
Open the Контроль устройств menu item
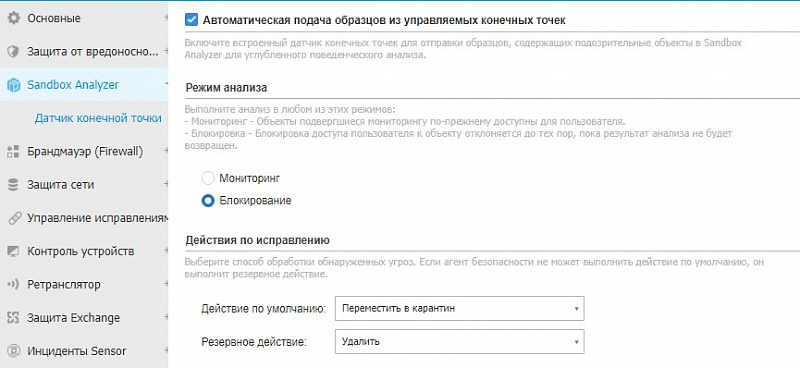(81, 251)
